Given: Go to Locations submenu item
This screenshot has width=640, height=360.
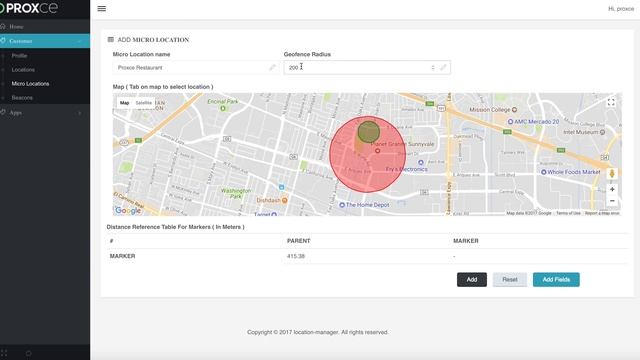Looking at the screenshot, I should (23, 70).
